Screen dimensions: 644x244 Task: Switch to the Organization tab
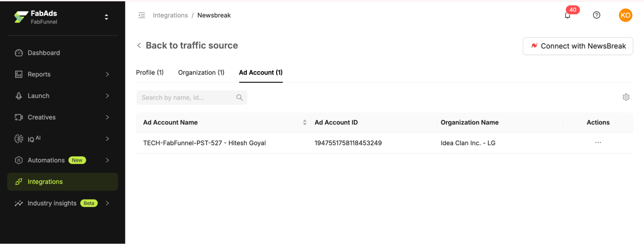point(201,73)
